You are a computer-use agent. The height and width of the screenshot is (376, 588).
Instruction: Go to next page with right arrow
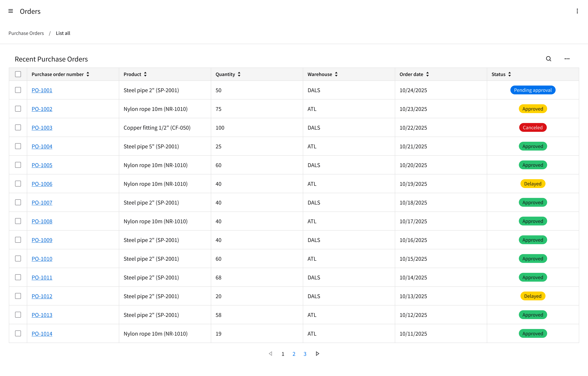click(x=317, y=353)
